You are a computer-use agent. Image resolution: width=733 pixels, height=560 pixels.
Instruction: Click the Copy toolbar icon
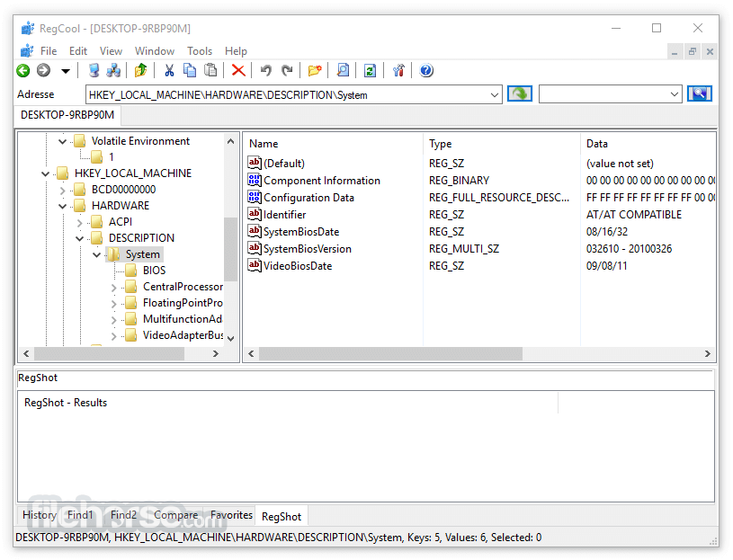tap(190, 70)
